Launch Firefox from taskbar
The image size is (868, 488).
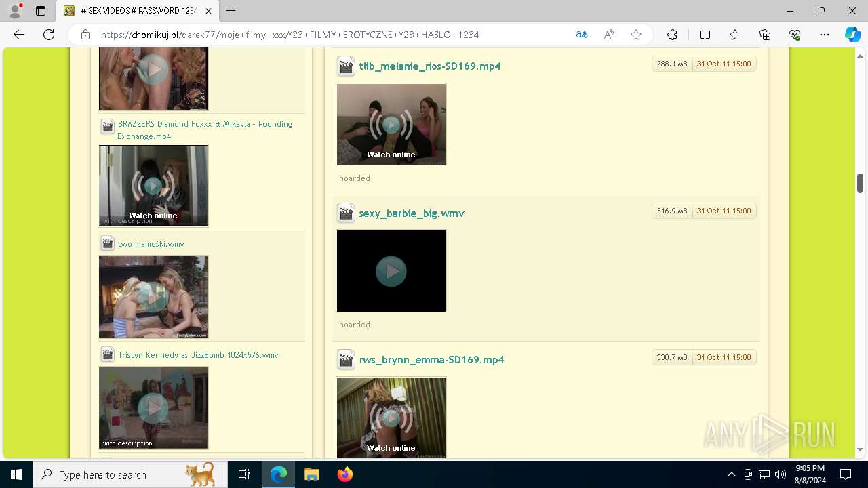pyautogui.click(x=344, y=474)
